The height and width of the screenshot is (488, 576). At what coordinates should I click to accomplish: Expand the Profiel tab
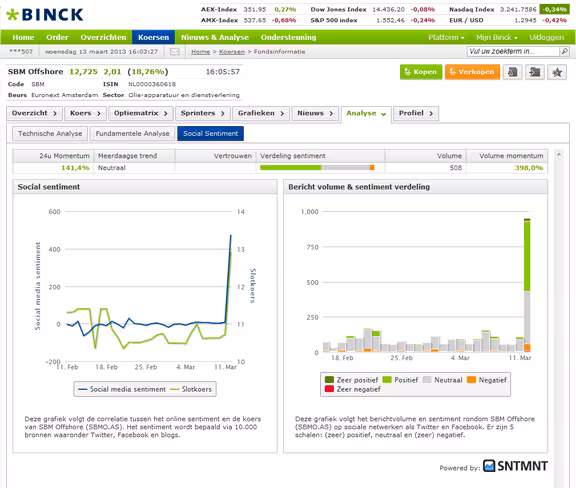(416, 113)
